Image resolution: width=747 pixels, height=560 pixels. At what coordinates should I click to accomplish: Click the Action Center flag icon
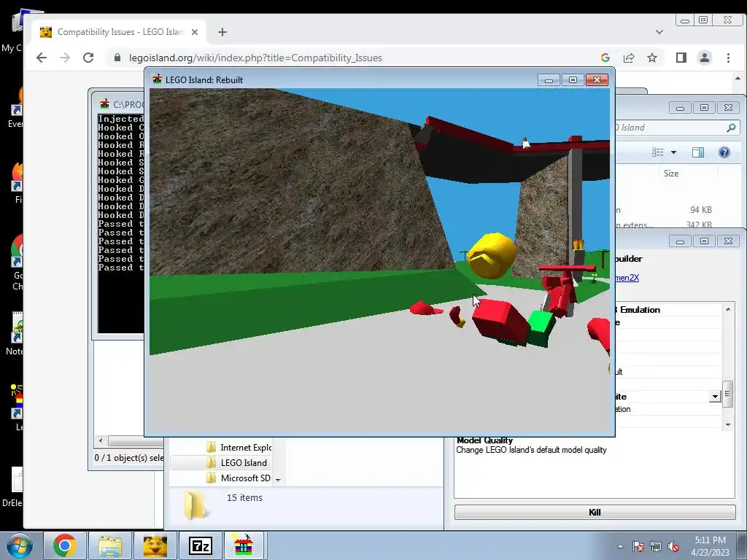click(638, 546)
